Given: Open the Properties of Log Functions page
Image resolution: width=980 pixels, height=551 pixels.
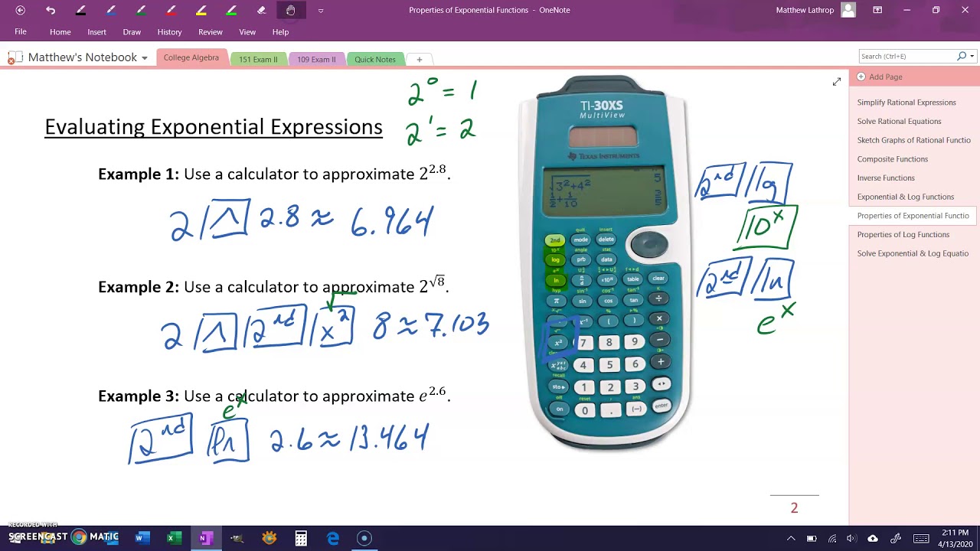Looking at the screenshot, I should point(903,235).
